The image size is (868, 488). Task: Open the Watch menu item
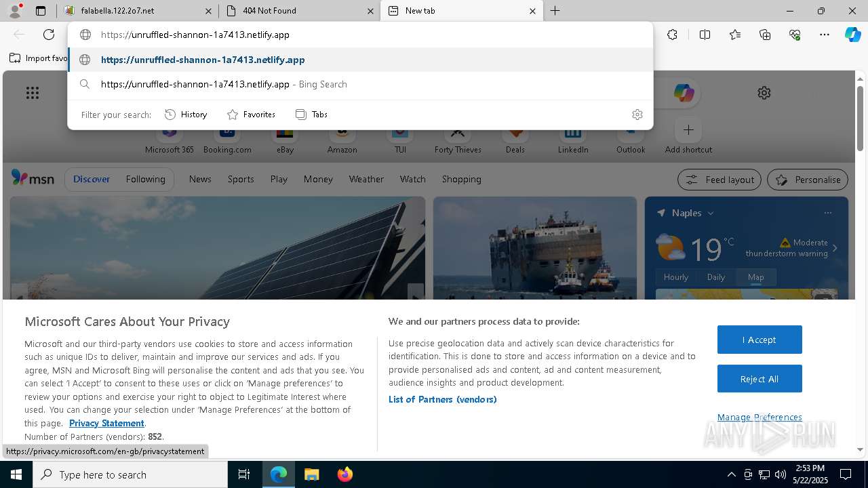point(412,179)
